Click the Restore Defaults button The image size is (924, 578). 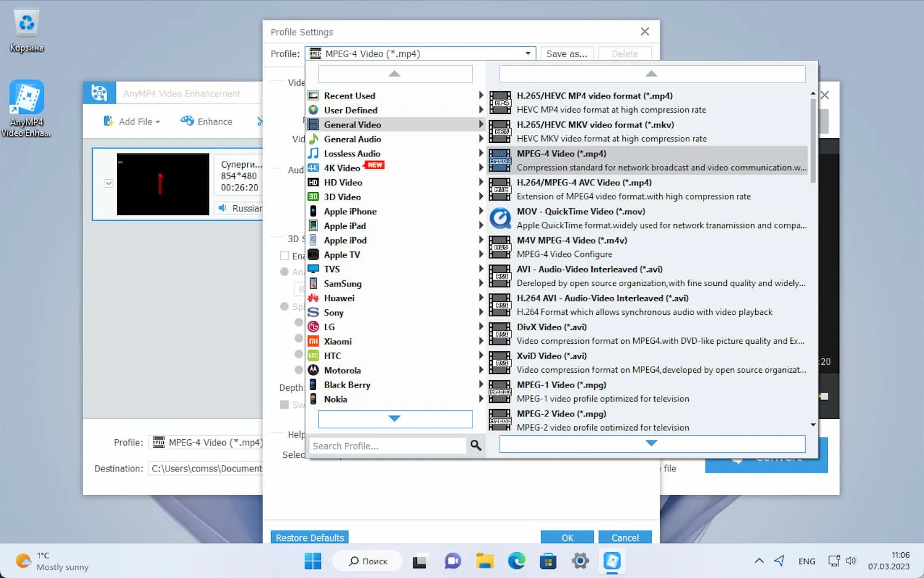pos(310,537)
